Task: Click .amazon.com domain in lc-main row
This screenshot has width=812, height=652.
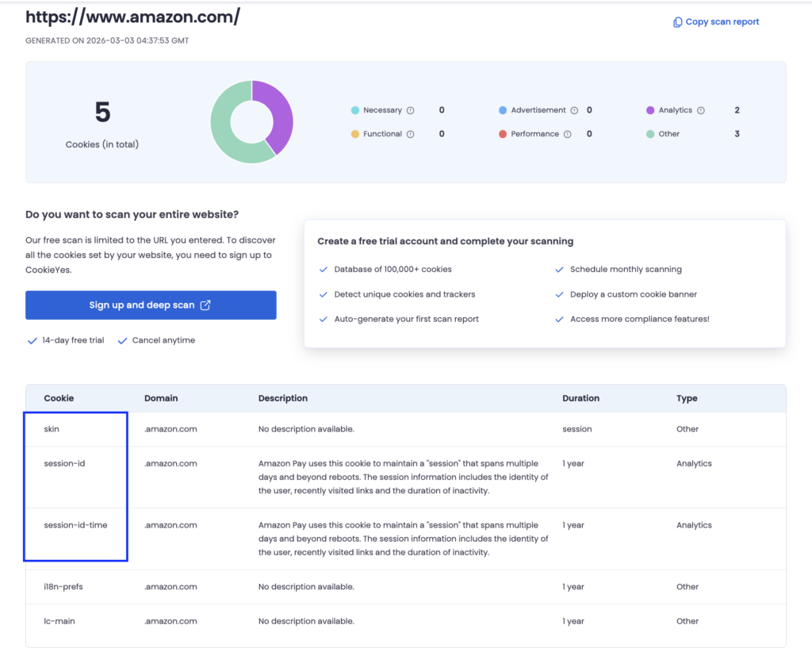Action: coord(170,621)
